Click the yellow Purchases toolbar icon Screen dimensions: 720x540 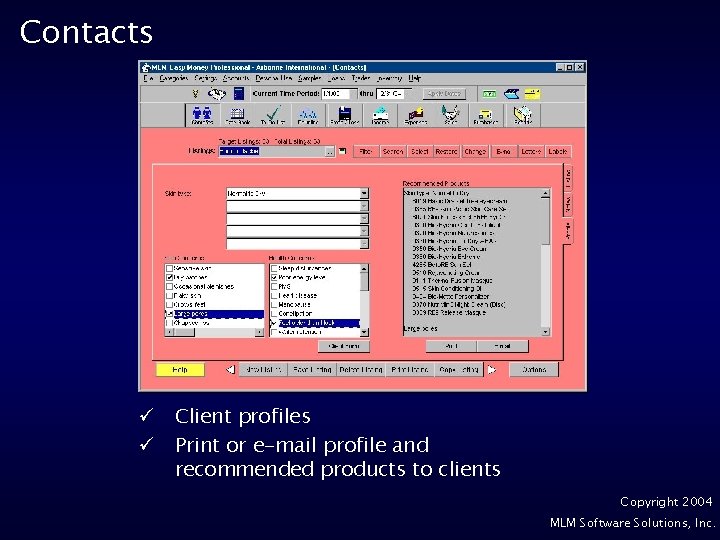point(486,115)
